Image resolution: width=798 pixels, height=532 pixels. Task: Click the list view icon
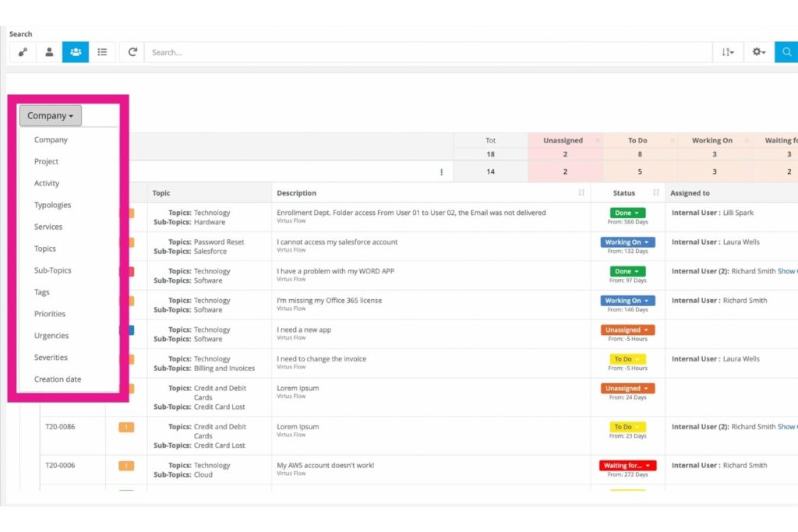coord(102,51)
